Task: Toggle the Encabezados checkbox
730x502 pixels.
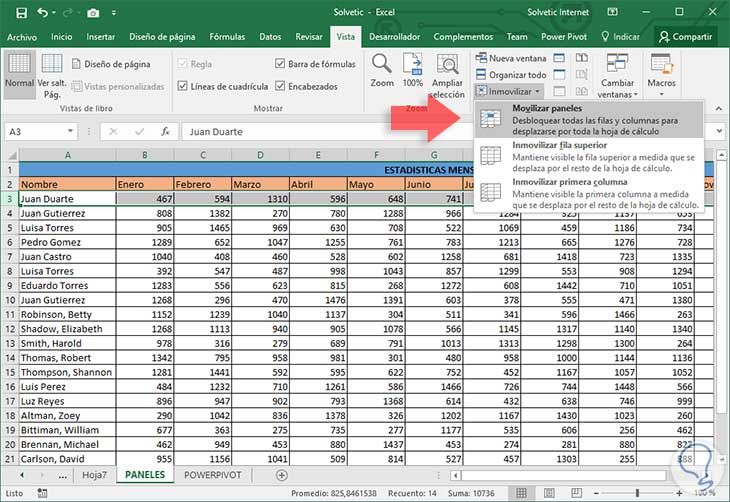Action: pyautogui.click(x=279, y=86)
